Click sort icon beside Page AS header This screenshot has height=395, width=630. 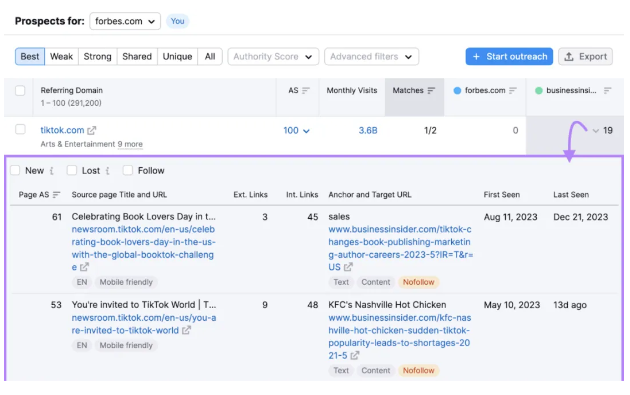click(x=56, y=194)
